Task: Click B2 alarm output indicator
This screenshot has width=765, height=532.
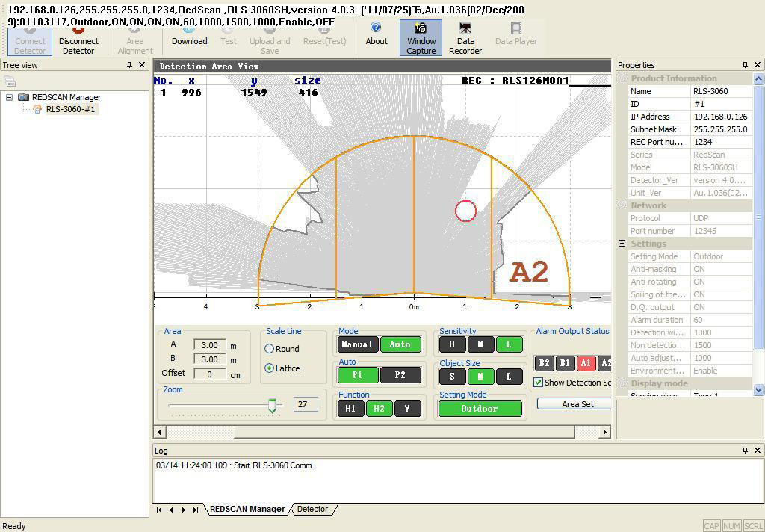Action: (x=545, y=363)
